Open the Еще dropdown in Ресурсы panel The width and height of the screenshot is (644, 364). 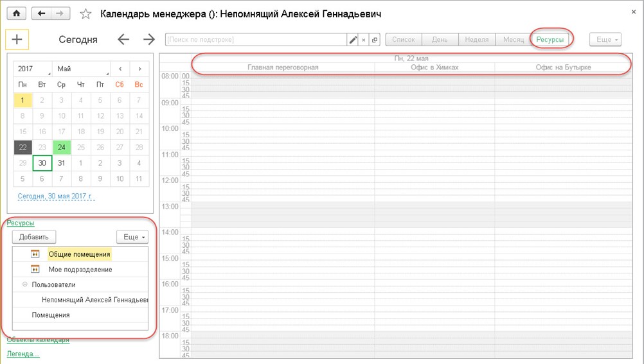pyautogui.click(x=132, y=237)
